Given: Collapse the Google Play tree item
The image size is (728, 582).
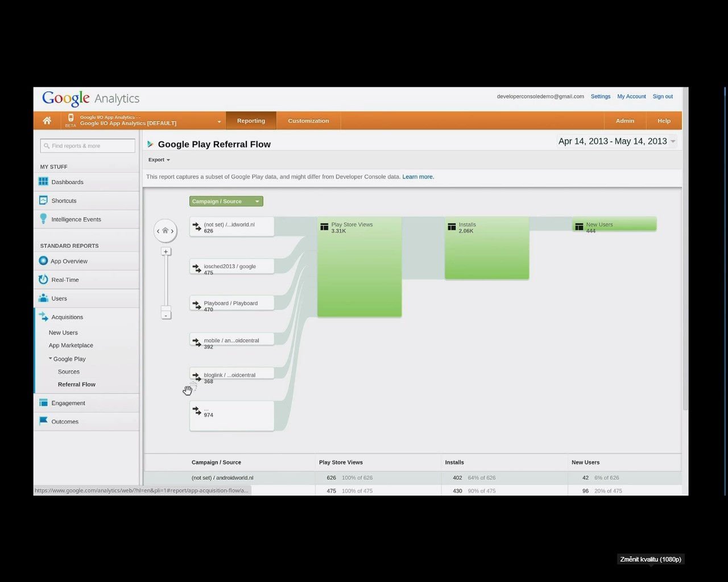Looking at the screenshot, I should tap(50, 359).
